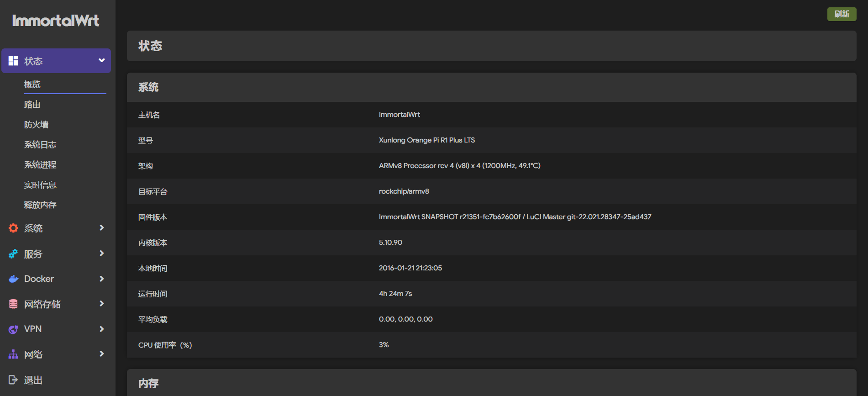Select 释放内存 in the sidebar

coord(40,205)
